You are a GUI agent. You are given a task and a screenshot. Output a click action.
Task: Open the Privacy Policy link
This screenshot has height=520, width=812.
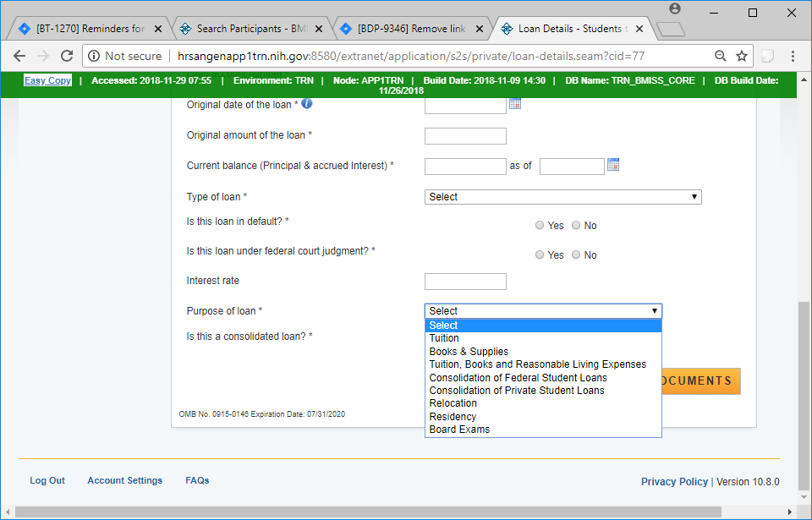(674, 482)
